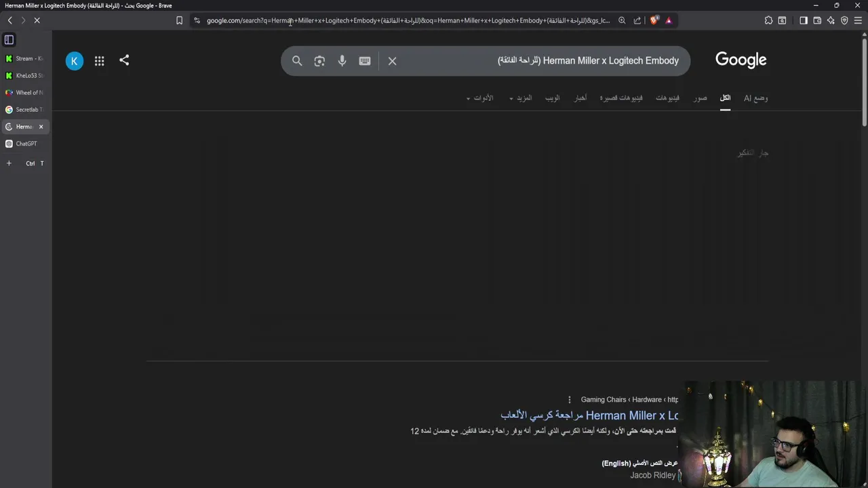Image resolution: width=868 pixels, height=488 pixels.
Task: Click the share icon beside the apps grid
Action: coord(124,60)
